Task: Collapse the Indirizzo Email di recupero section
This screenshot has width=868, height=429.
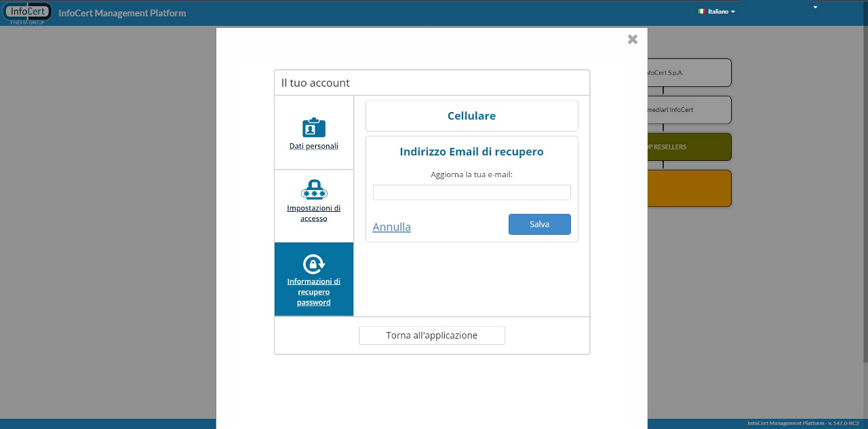Action: click(x=471, y=152)
